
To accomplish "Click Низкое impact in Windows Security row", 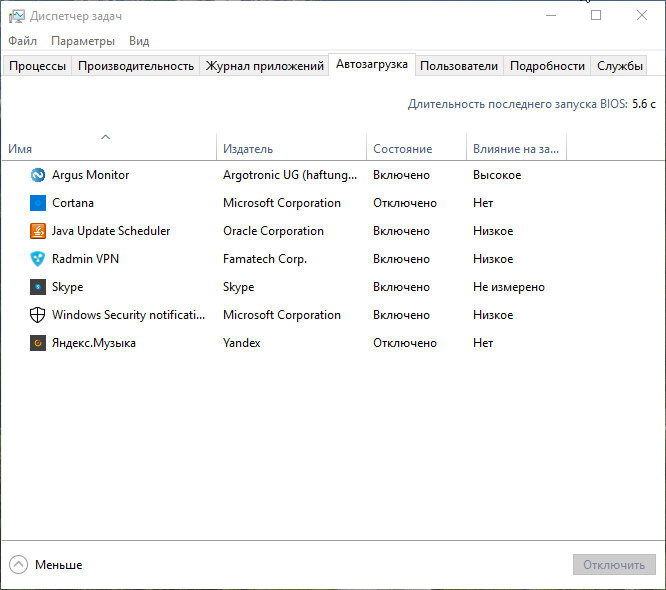I will (493, 315).
